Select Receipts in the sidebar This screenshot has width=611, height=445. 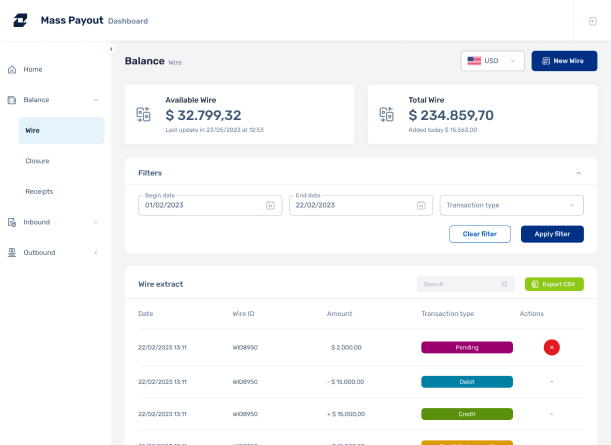tap(39, 191)
